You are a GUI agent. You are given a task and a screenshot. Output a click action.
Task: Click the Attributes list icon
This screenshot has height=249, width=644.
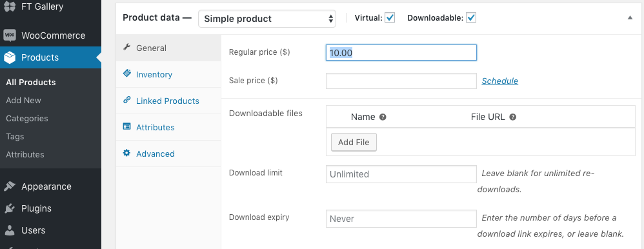(x=127, y=126)
